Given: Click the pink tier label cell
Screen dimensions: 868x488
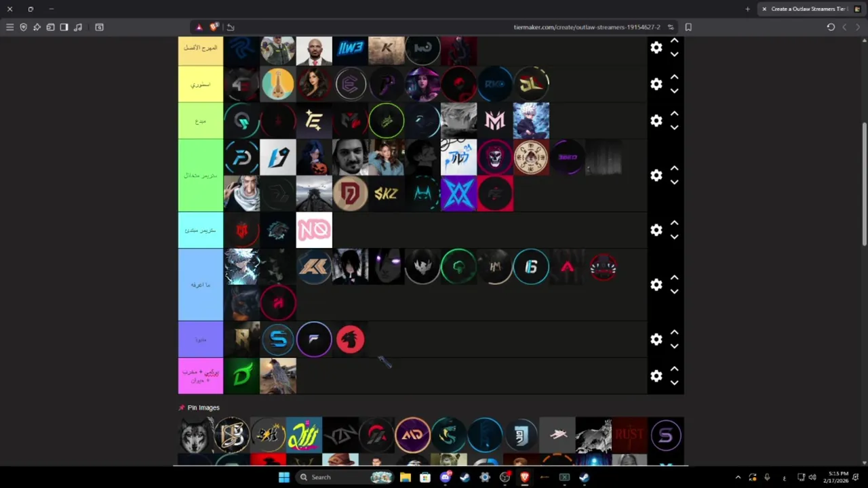Looking at the screenshot, I should point(201,376).
